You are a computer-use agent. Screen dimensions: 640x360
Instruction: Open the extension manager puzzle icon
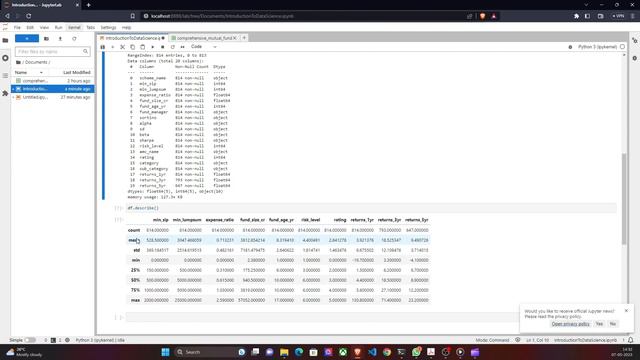pos(5,93)
